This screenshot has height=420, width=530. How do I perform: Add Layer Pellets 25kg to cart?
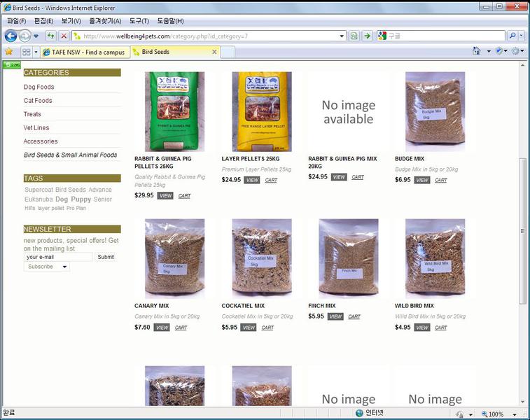pos(271,180)
